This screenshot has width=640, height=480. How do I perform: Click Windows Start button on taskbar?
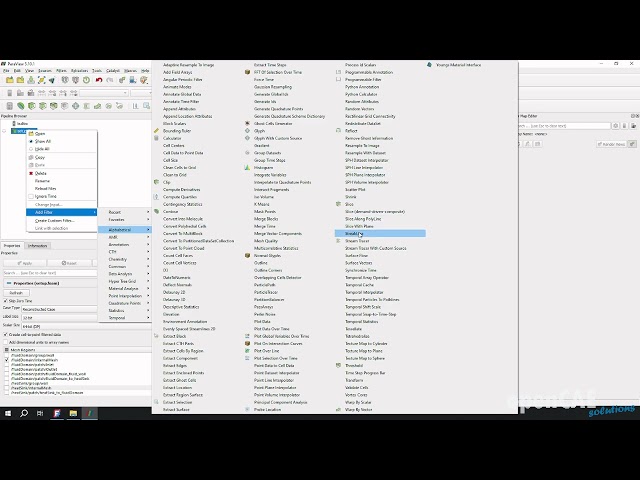click(8, 413)
